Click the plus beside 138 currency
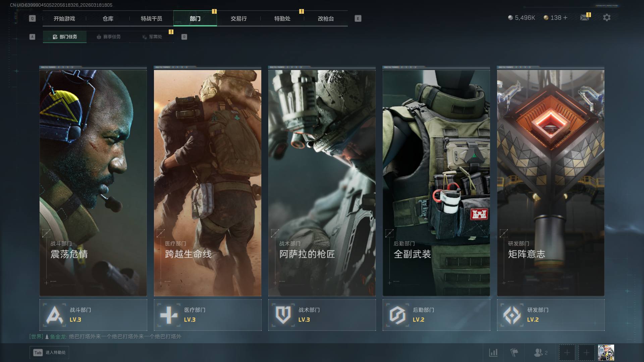Screen dimensions: 644x362 [x=566, y=18]
